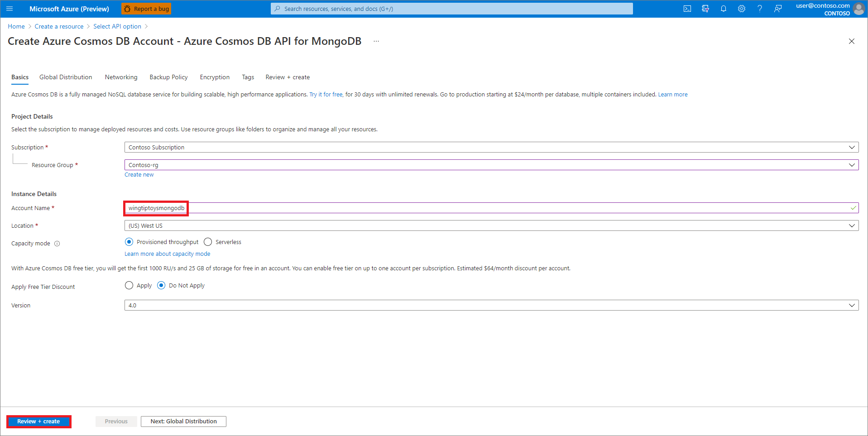Click the capacity mode info tooltip

tap(57, 243)
